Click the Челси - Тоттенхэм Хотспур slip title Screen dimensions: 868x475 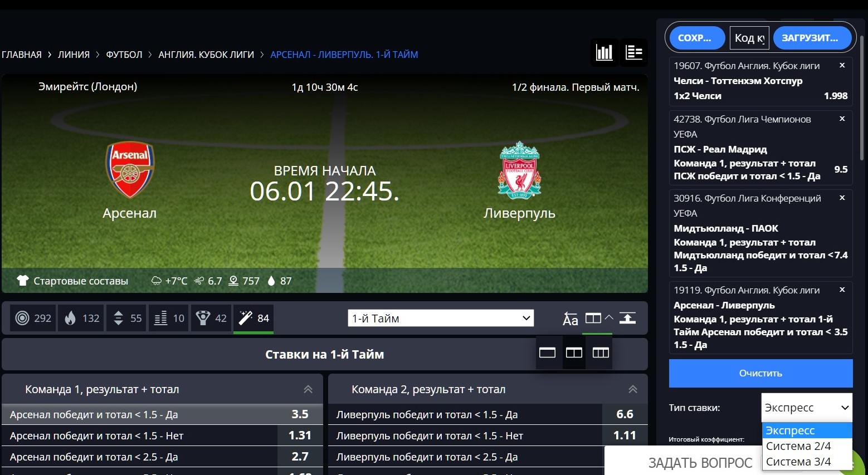[x=738, y=81]
